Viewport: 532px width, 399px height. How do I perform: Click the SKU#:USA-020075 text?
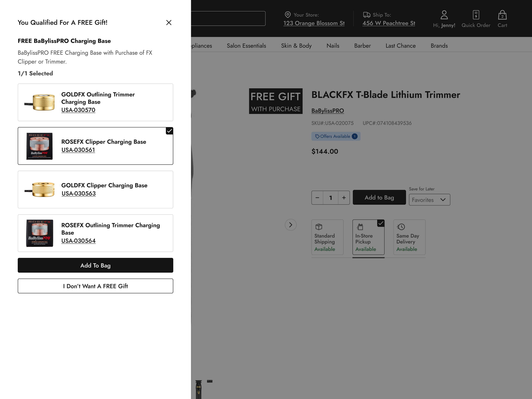332,123
